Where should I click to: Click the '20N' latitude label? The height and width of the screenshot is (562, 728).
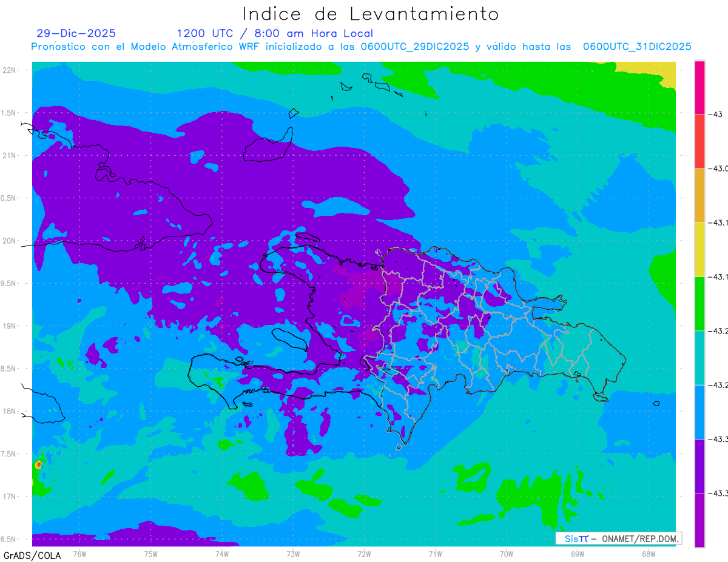(10, 241)
